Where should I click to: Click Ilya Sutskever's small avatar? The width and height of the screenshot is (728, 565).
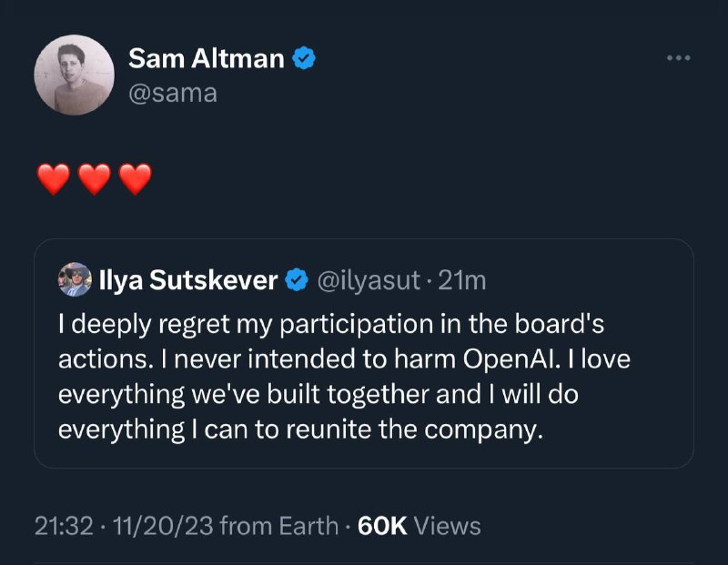click(75, 280)
